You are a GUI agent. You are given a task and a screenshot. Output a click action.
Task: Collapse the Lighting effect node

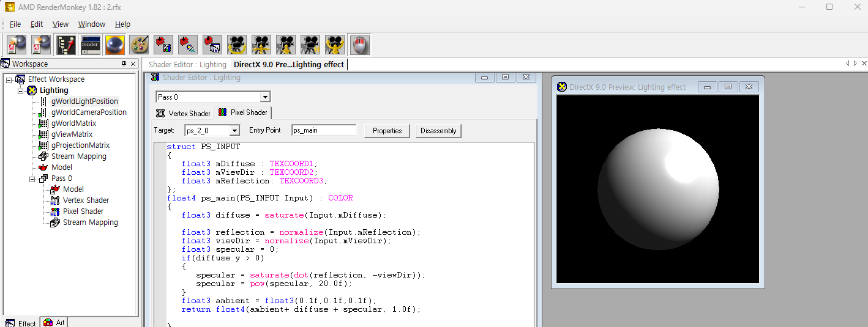pyautogui.click(x=21, y=90)
